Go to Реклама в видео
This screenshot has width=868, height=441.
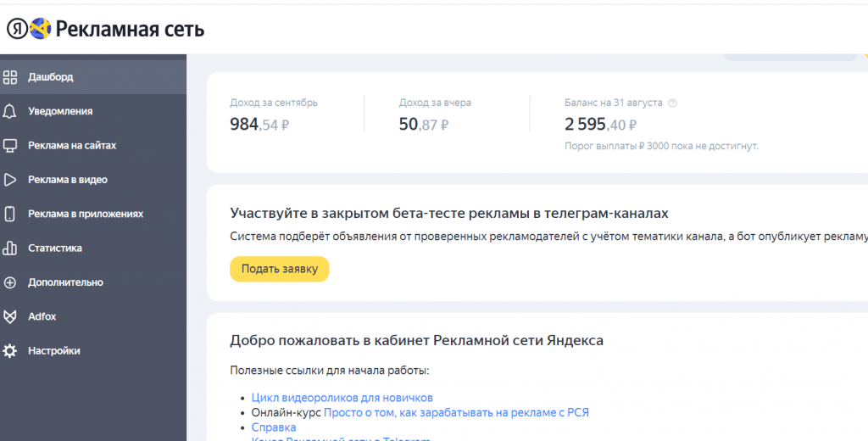93,180
